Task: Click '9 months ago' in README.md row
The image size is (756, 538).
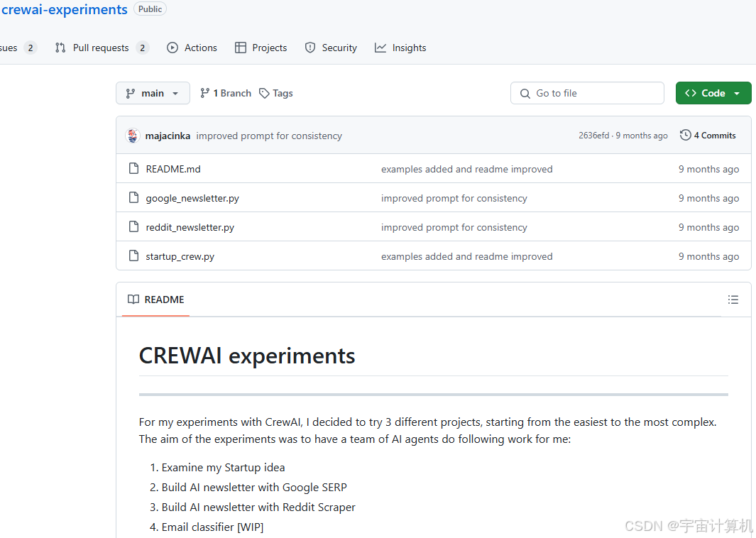Action: (708, 169)
